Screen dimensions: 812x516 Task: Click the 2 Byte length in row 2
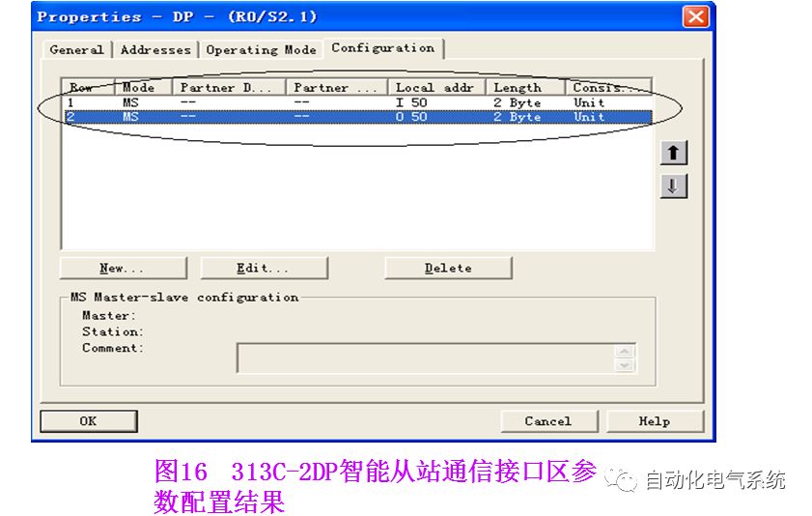[x=517, y=117]
